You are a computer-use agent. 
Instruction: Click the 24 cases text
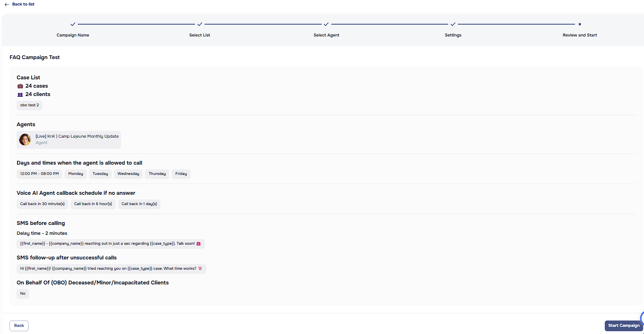point(36,86)
